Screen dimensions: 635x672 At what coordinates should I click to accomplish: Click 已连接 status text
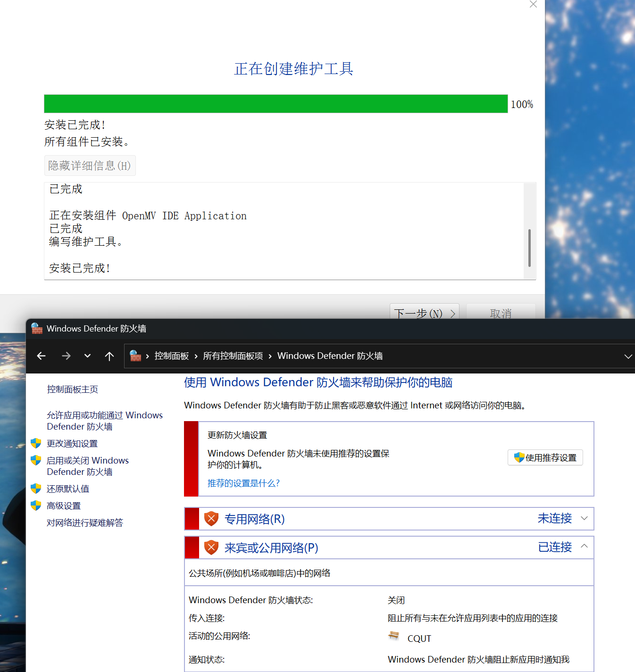(x=555, y=547)
